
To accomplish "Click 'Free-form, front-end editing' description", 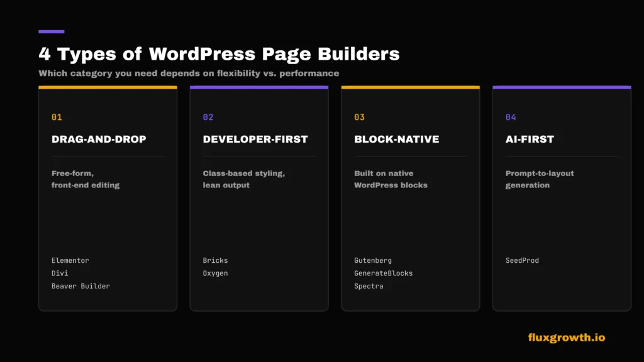I will coord(86,179).
